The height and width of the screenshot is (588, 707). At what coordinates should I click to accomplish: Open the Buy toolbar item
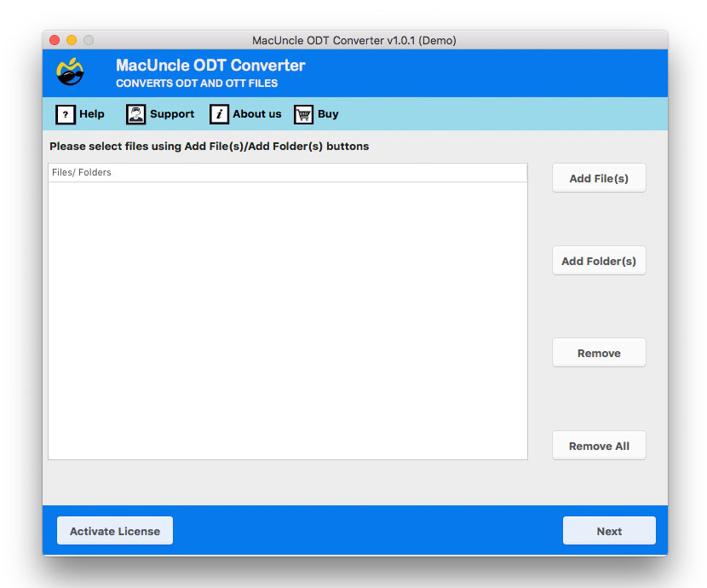pos(327,114)
